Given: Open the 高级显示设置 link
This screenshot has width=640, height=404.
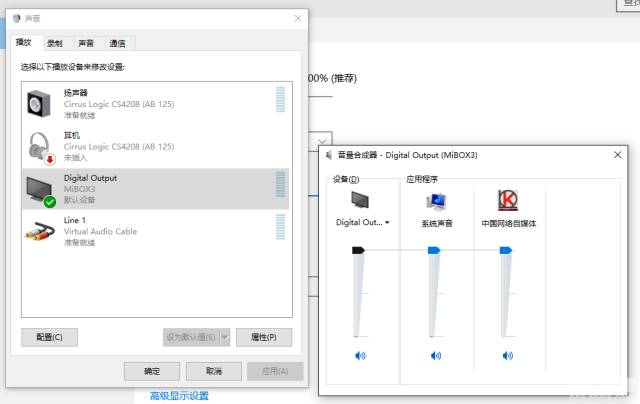Looking at the screenshot, I should (x=179, y=395).
